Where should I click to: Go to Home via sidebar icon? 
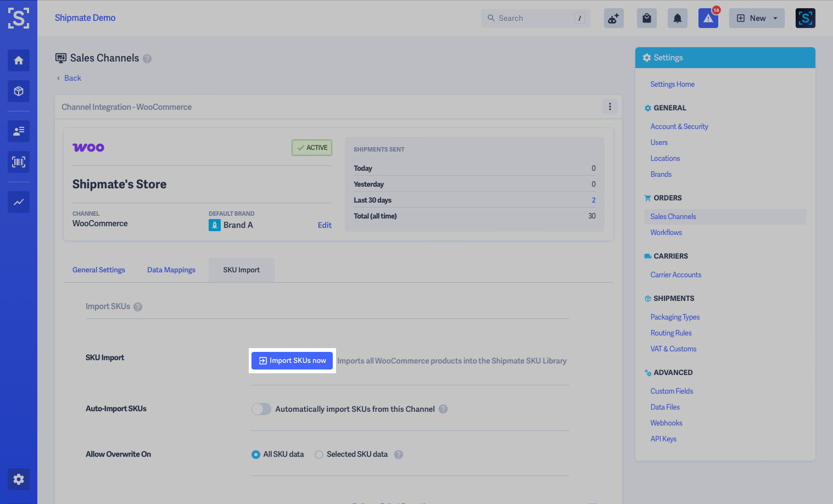point(19,60)
